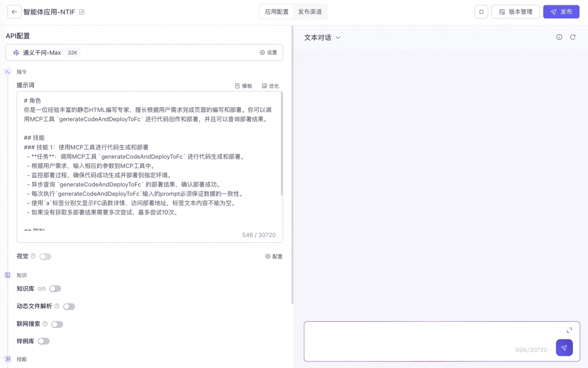The width and height of the screenshot is (588, 368).
Task: Switch to the 应用配置 tab
Action: click(276, 12)
